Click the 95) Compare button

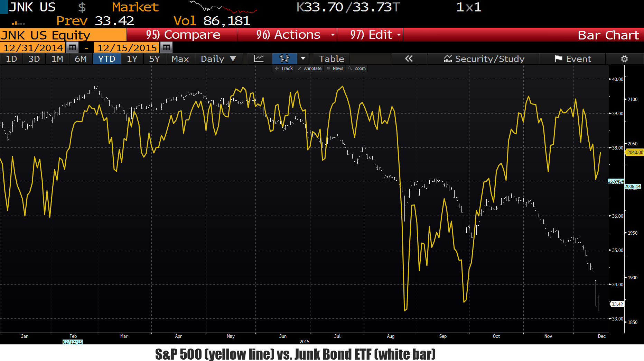click(182, 35)
